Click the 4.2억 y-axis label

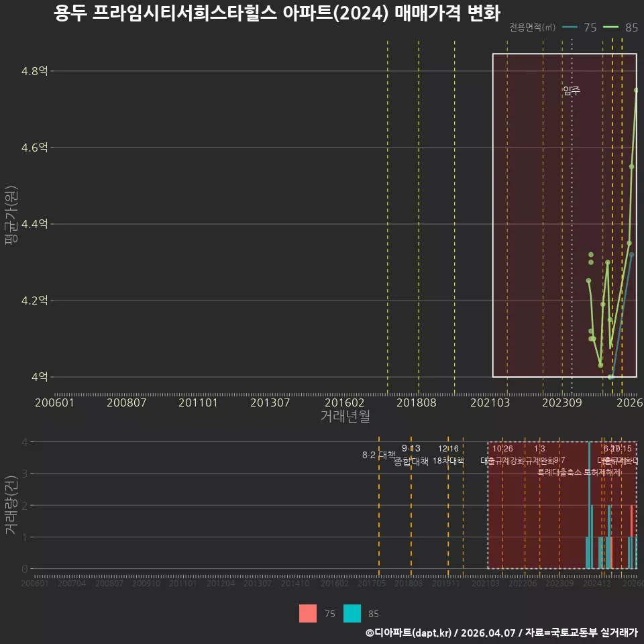pyautogui.click(x=34, y=301)
